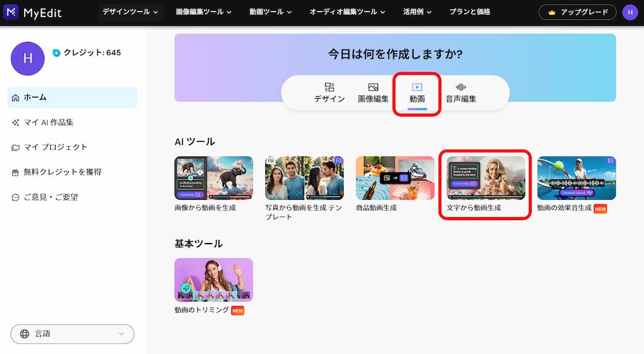The width and height of the screenshot is (644, 354).
Task: Open the user avatar in top bar
Action: point(630,12)
